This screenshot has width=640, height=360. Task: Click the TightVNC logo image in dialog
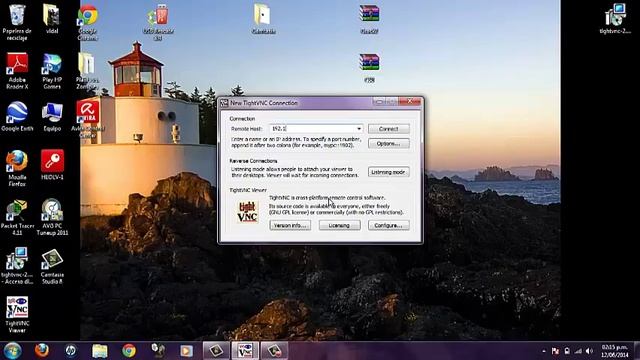pos(248,211)
